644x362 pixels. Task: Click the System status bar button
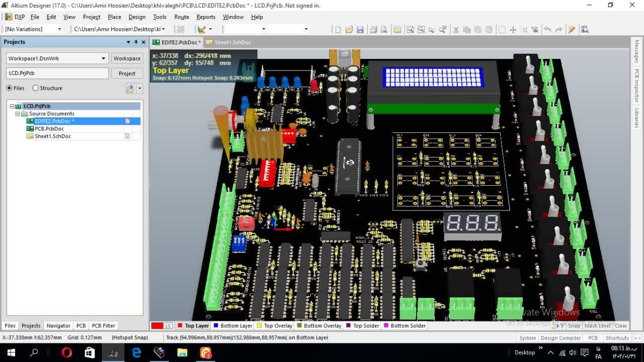pos(528,338)
